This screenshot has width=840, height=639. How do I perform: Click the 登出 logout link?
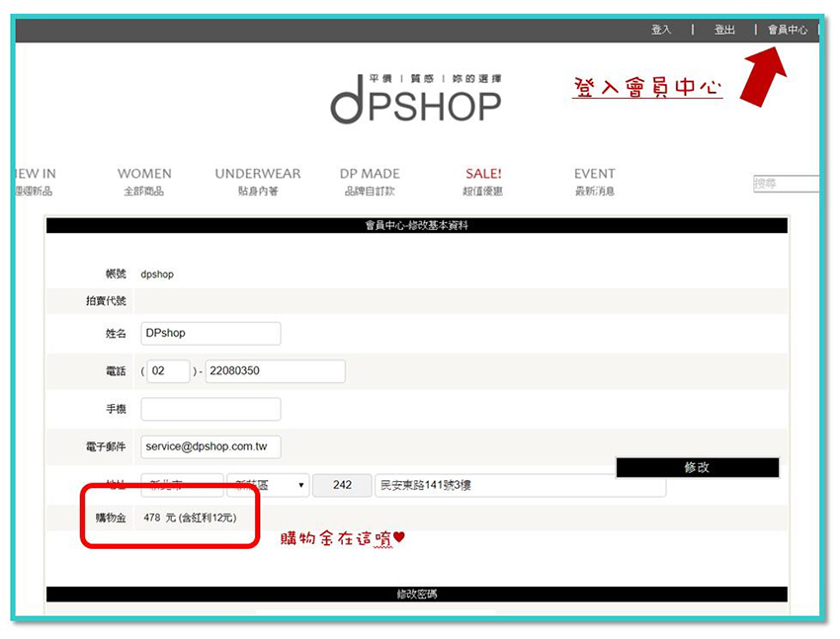tap(724, 30)
